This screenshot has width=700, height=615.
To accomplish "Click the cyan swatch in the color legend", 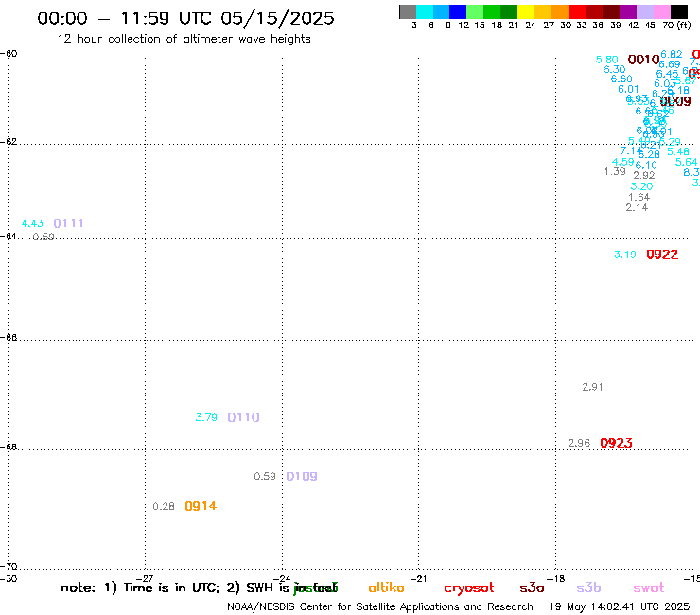I will tap(425, 11).
